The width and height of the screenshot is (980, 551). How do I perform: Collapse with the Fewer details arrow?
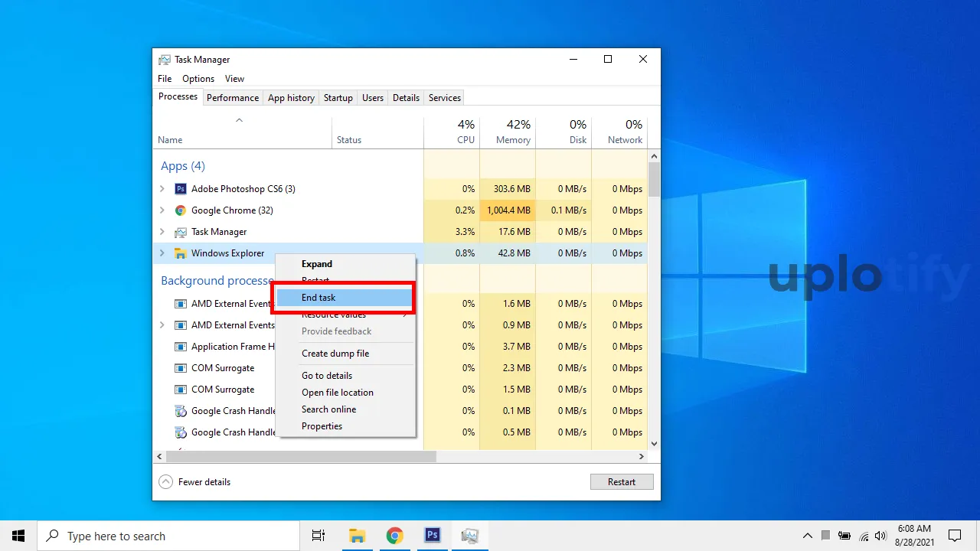pos(165,482)
